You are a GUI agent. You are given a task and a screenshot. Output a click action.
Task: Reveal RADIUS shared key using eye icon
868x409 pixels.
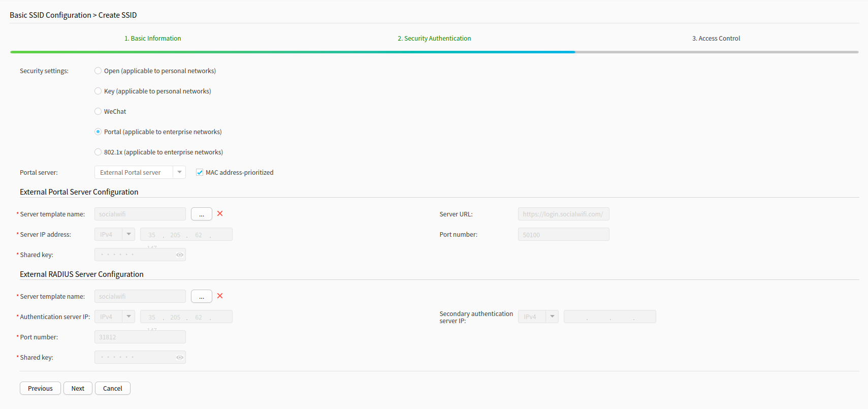180,358
